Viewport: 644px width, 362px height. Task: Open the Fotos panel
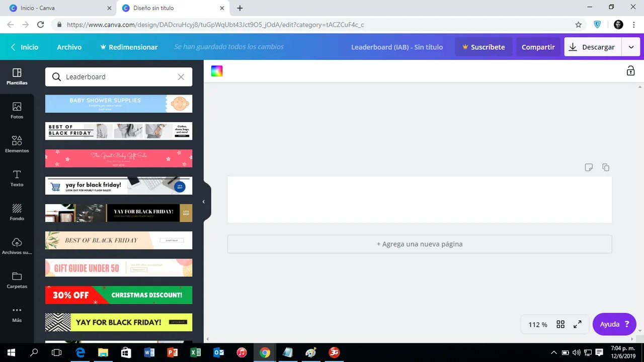tap(17, 111)
